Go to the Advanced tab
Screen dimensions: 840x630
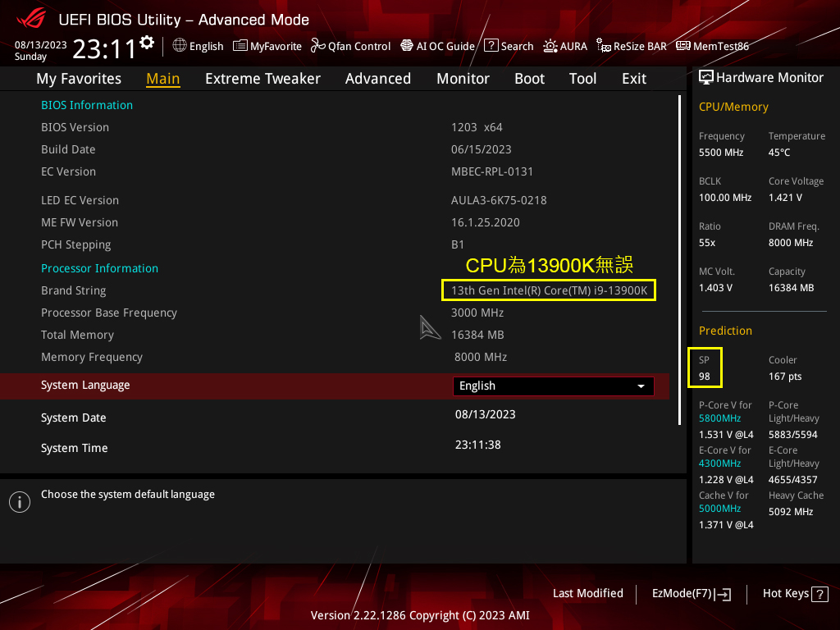(377, 79)
